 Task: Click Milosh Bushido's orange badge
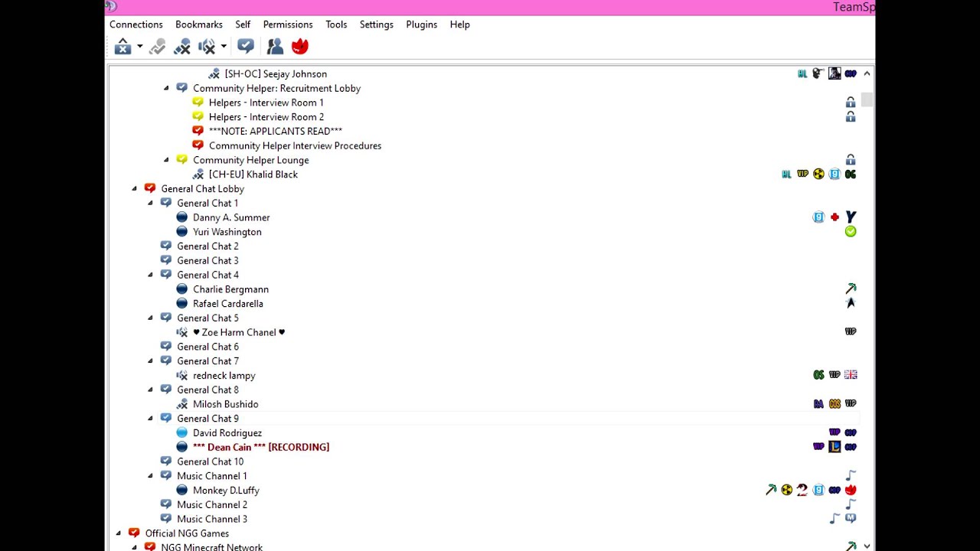click(x=835, y=404)
